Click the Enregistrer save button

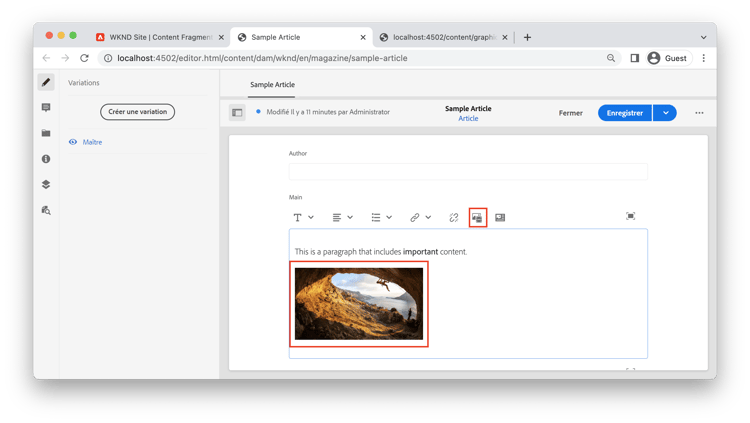625,113
